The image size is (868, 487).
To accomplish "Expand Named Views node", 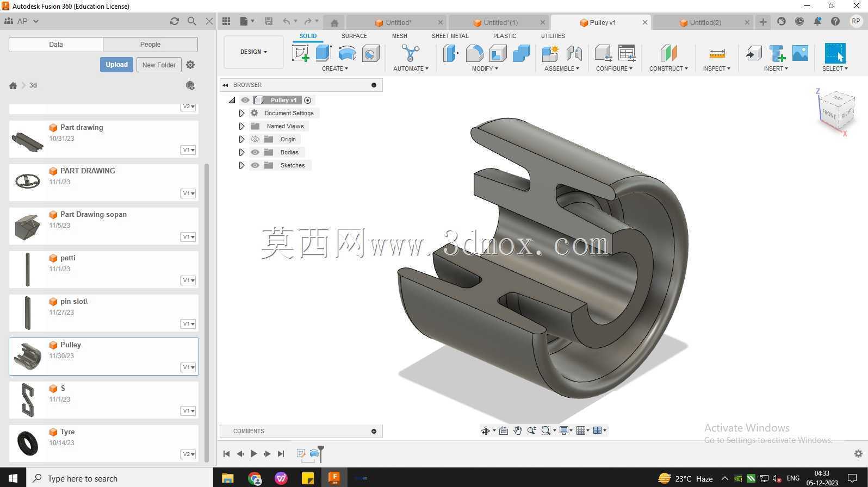I will [241, 126].
